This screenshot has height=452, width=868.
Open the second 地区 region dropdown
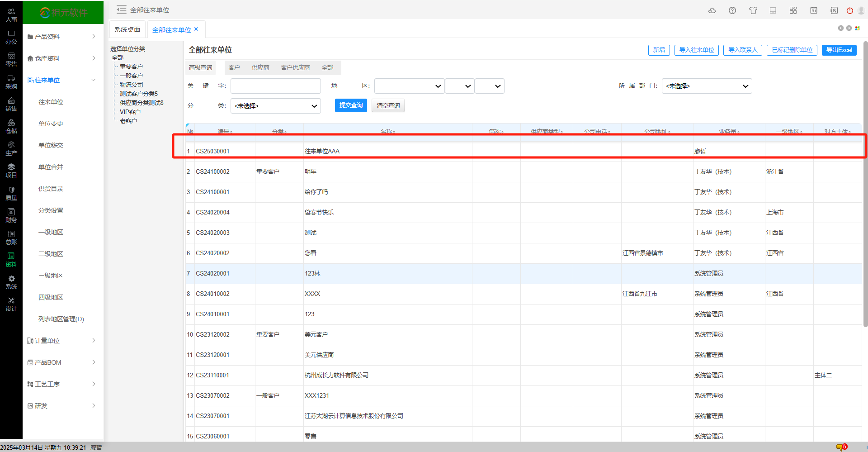click(460, 86)
